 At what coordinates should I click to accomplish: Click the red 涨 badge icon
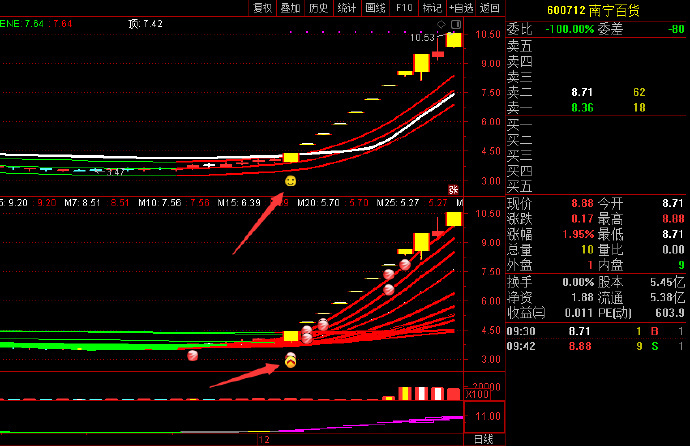[453, 189]
